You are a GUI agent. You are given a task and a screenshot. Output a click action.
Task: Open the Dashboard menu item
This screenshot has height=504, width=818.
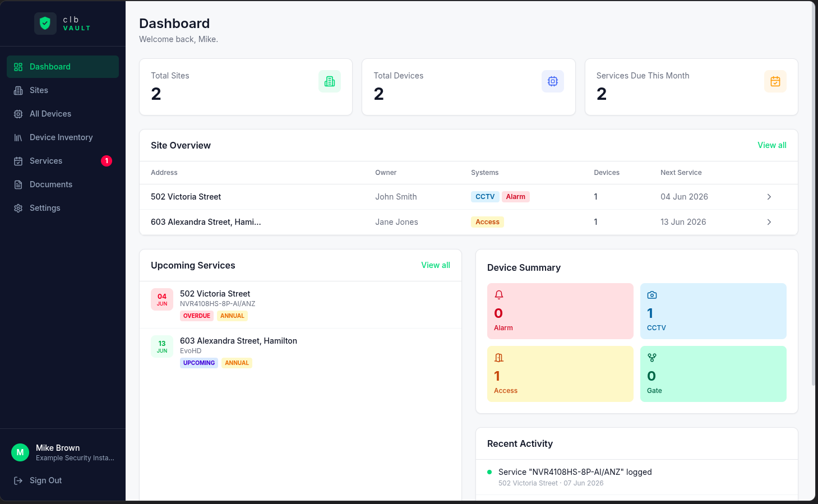click(63, 67)
